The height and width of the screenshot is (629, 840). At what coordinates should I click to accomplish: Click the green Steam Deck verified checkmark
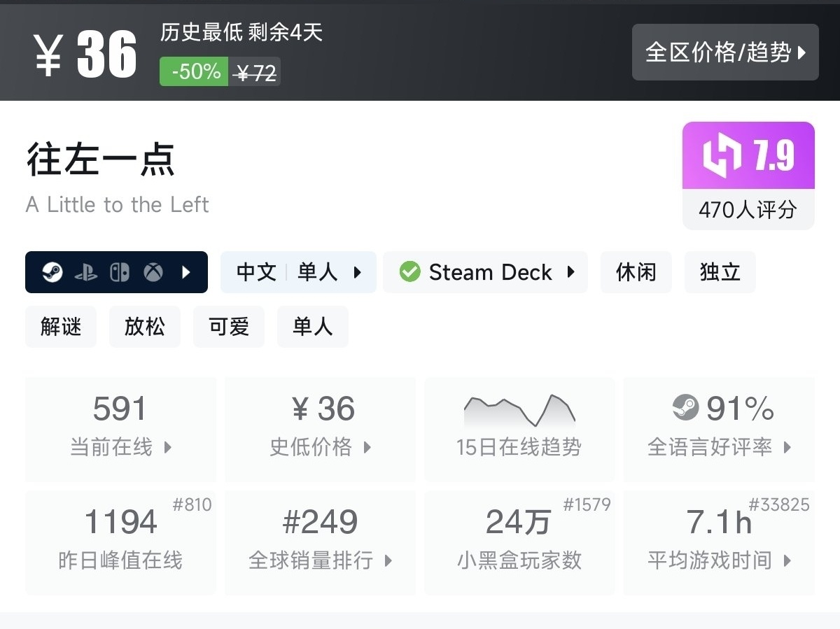(410, 271)
